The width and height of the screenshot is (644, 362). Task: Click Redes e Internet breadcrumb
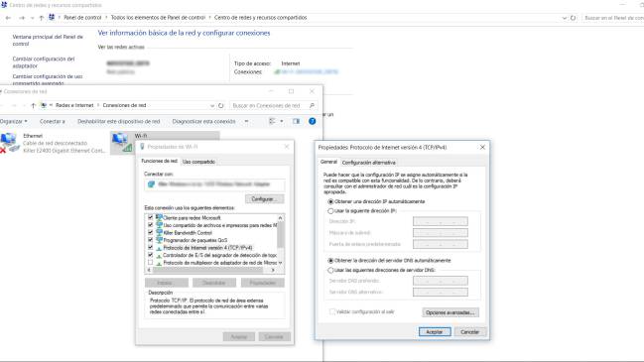click(x=74, y=105)
